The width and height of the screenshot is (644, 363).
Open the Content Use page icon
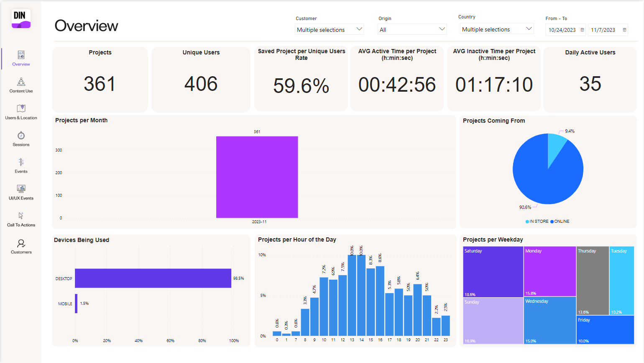click(21, 82)
